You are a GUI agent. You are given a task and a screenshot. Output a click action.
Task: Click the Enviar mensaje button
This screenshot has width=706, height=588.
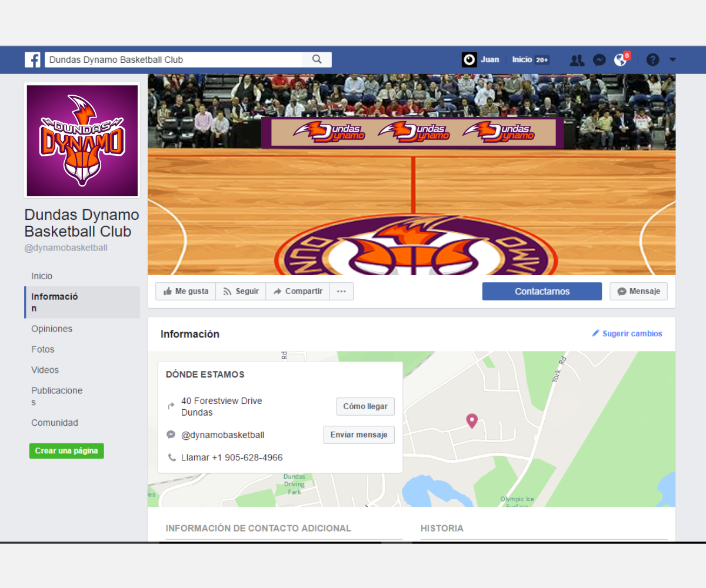[359, 435]
